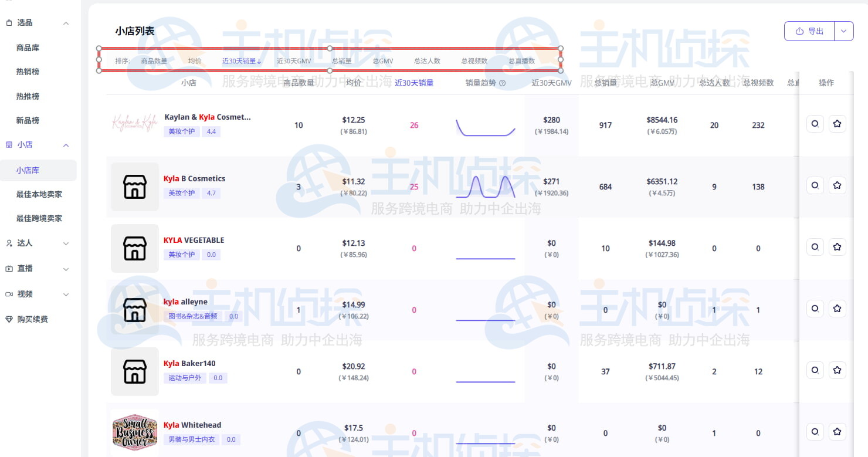Click the detail icon in kyla alleyne row
The image size is (868, 457).
point(815,309)
